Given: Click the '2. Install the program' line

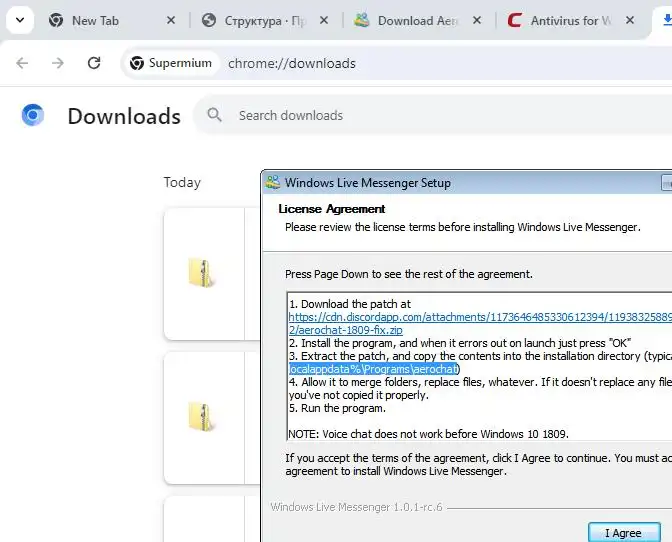Looking at the screenshot, I should 460,343.
